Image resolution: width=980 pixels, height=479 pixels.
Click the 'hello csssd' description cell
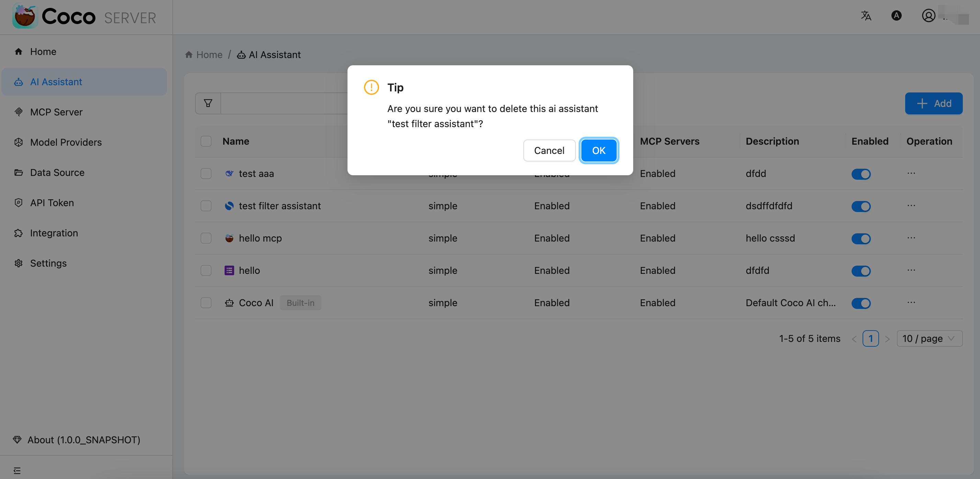pos(770,238)
